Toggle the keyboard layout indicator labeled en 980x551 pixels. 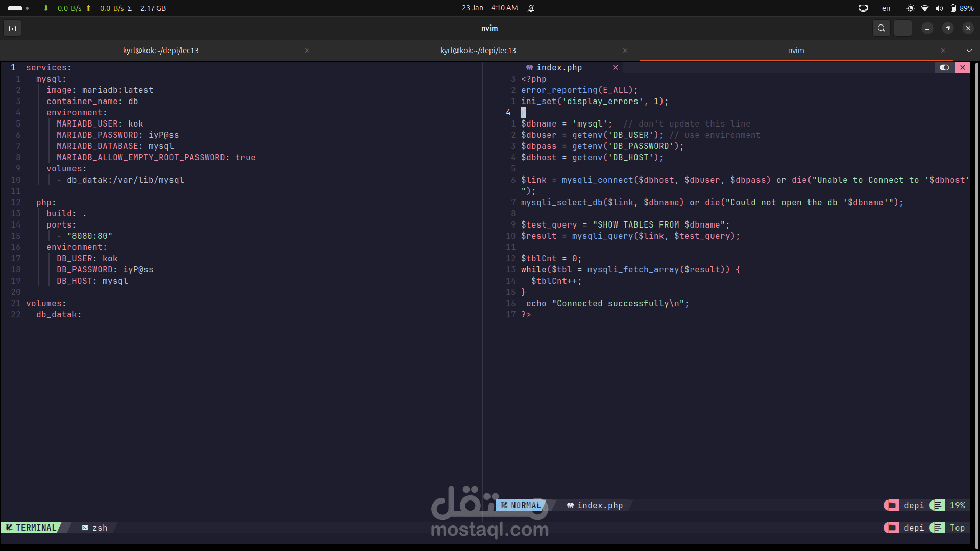tap(886, 8)
